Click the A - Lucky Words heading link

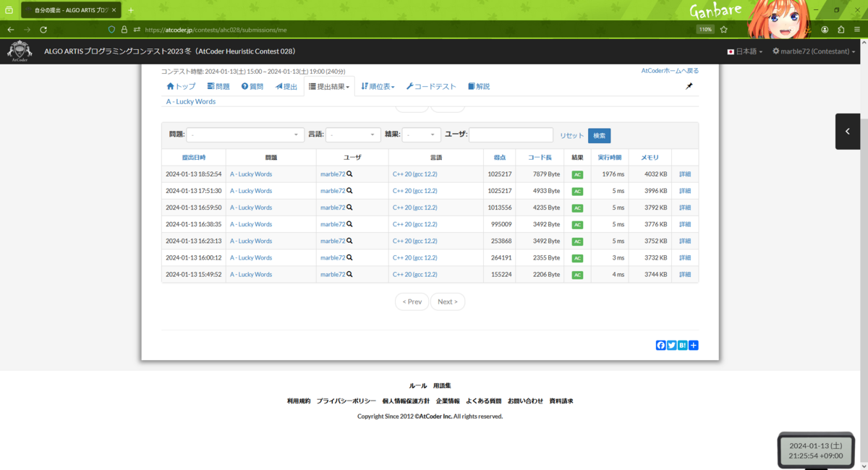coord(191,101)
